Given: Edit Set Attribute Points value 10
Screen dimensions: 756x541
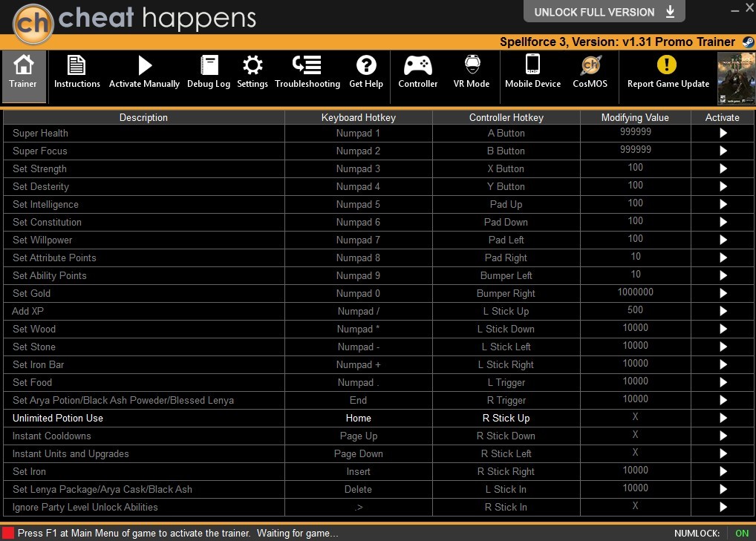Looking at the screenshot, I should (636, 257).
